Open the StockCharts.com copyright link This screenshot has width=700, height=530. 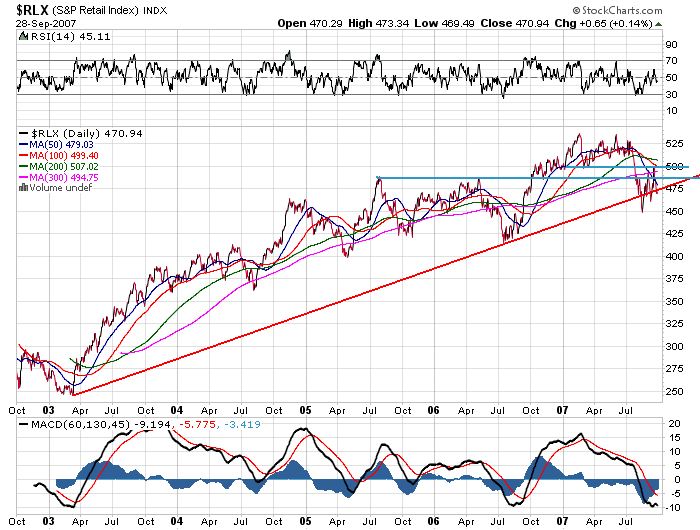617,10
